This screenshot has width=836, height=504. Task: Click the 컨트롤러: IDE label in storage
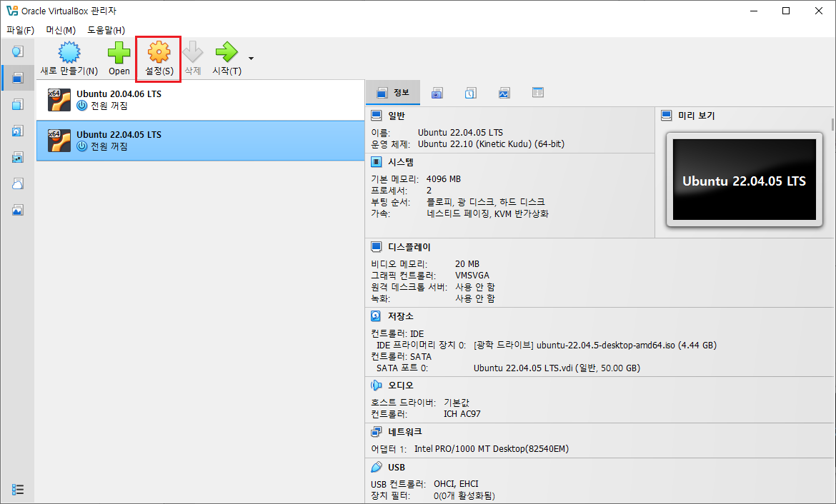tap(397, 333)
